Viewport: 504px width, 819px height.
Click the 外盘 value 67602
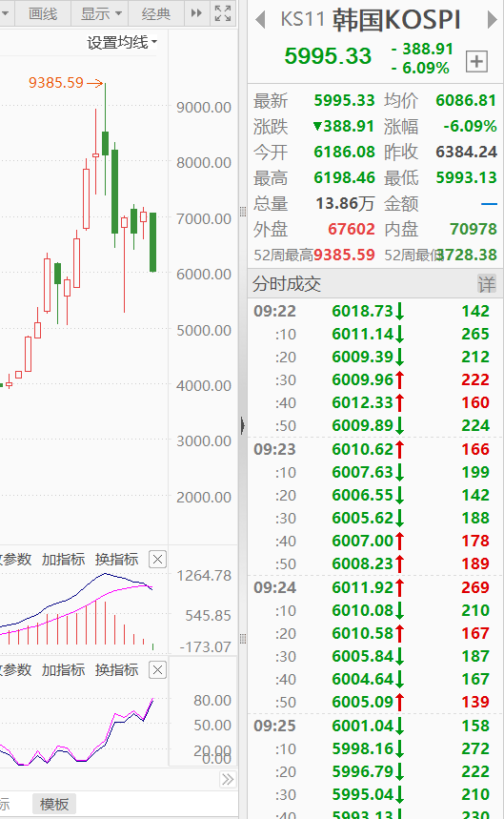coord(352,229)
